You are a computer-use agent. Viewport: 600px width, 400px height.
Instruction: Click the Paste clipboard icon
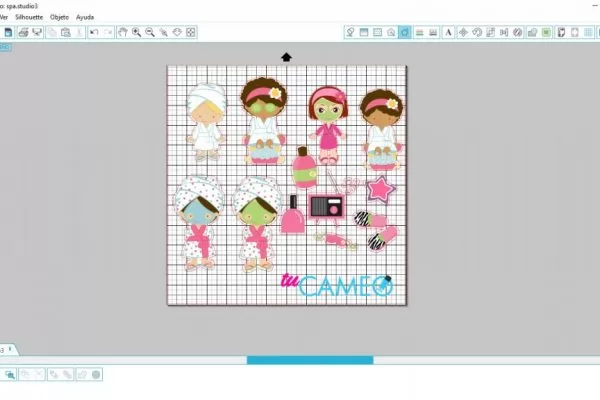(66, 32)
